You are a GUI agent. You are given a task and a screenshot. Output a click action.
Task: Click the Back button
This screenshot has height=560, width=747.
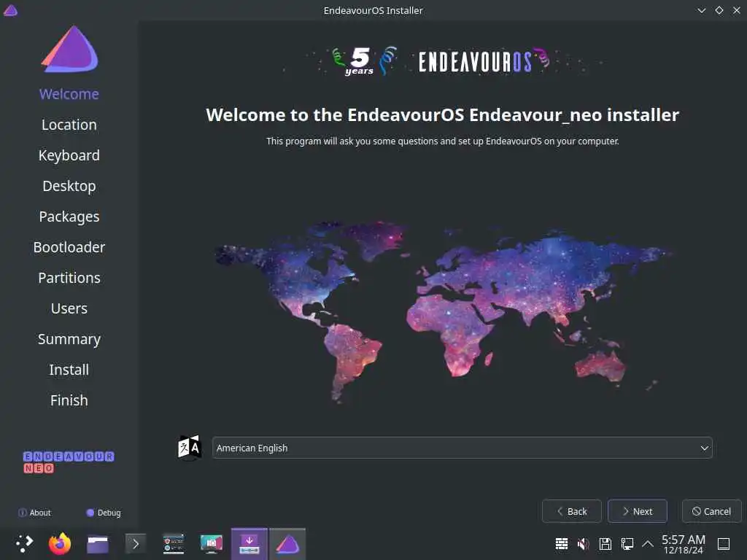click(572, 511)
